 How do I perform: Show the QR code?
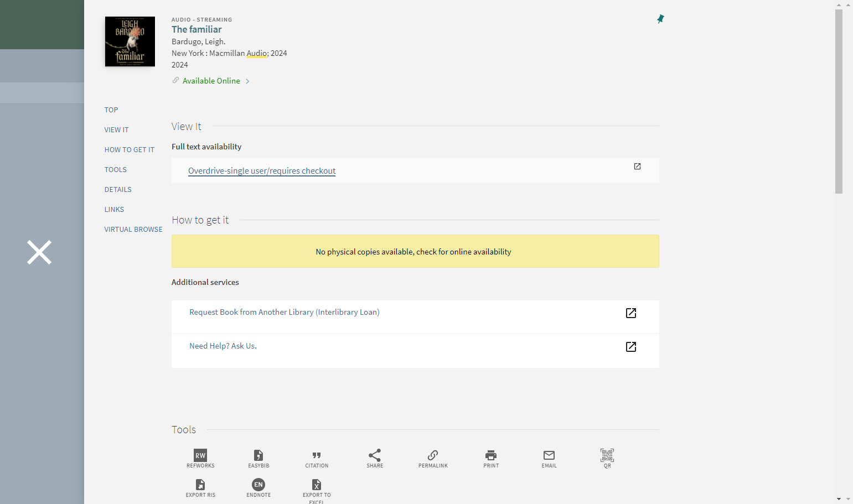[607, 459]
